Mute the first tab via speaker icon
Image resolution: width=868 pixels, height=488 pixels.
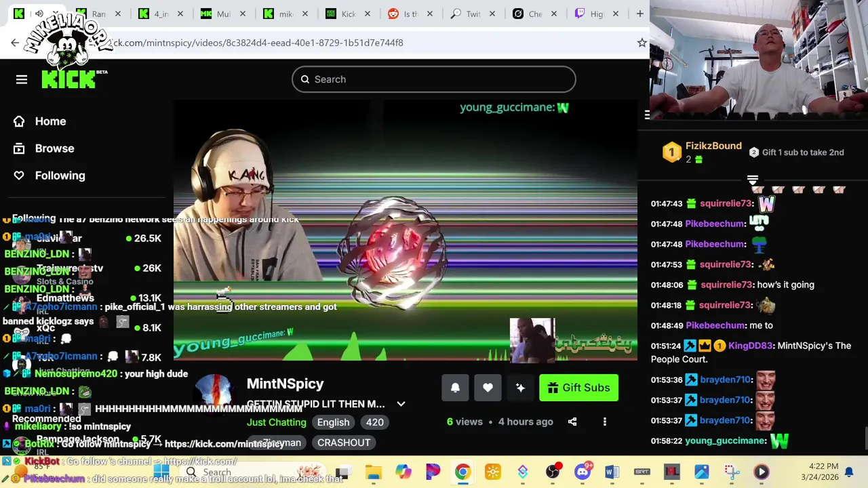point(39,14)
